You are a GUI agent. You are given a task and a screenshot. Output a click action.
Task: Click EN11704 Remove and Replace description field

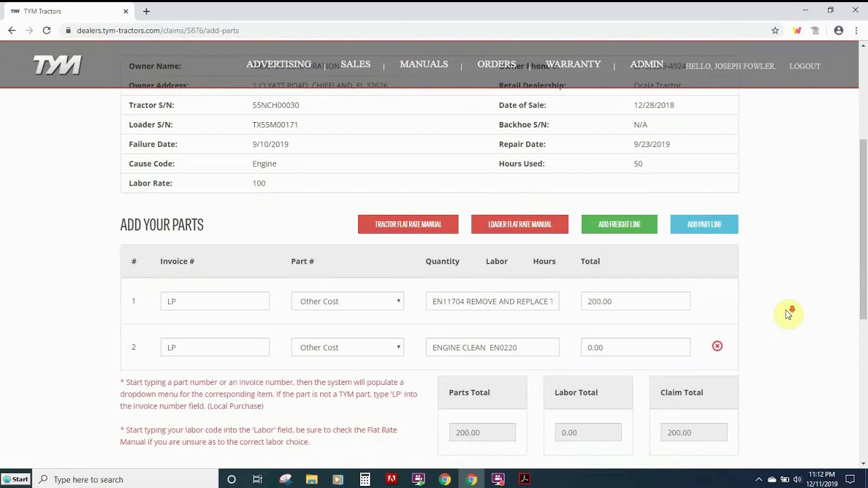tap(492, 301)
